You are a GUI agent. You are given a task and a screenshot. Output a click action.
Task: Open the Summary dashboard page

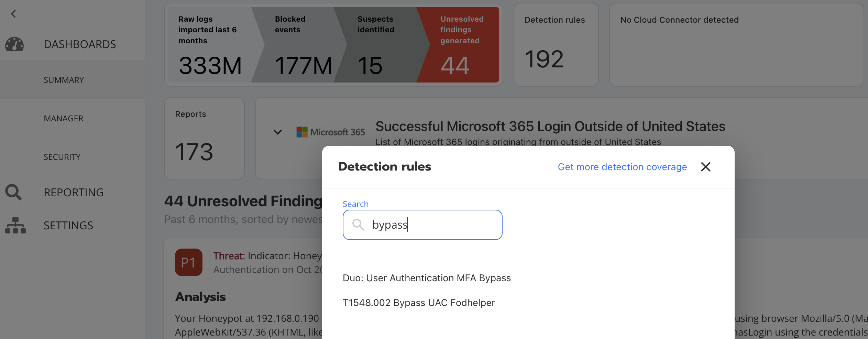tap(64, 80)
